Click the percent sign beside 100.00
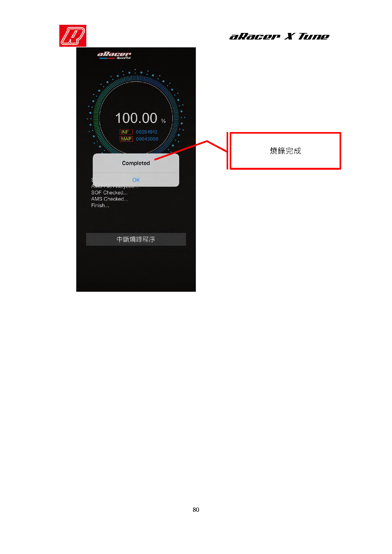The height and width of the screenshot is (554, 392). pyautogui.click(x=163, y=121)
